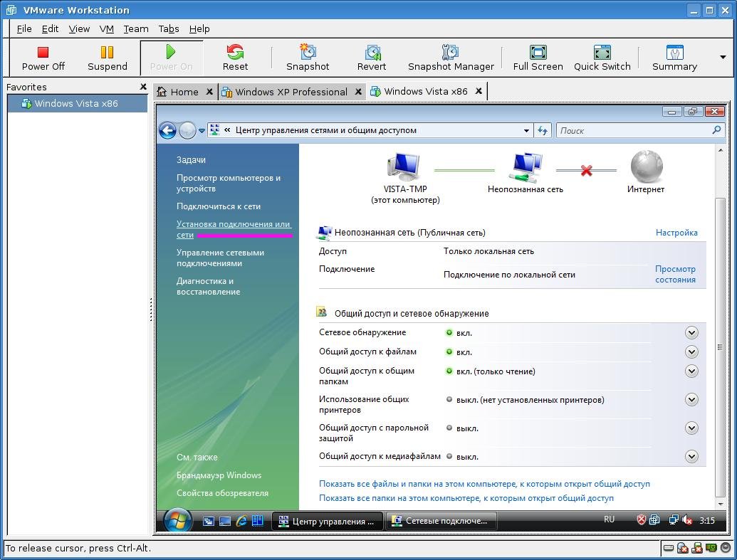737x560 pixels.
Task: Open the Настройка link
Action: [x=676, y=233]
